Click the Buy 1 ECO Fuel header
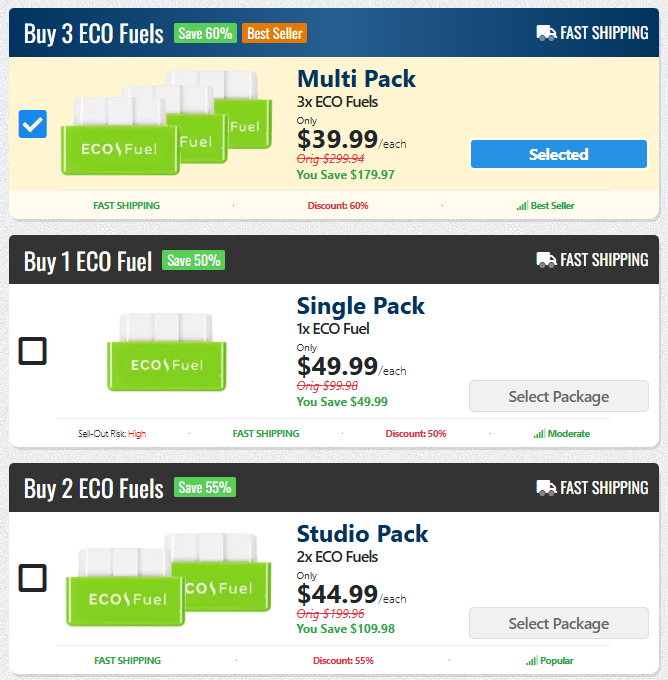 [x=88, y=262]
